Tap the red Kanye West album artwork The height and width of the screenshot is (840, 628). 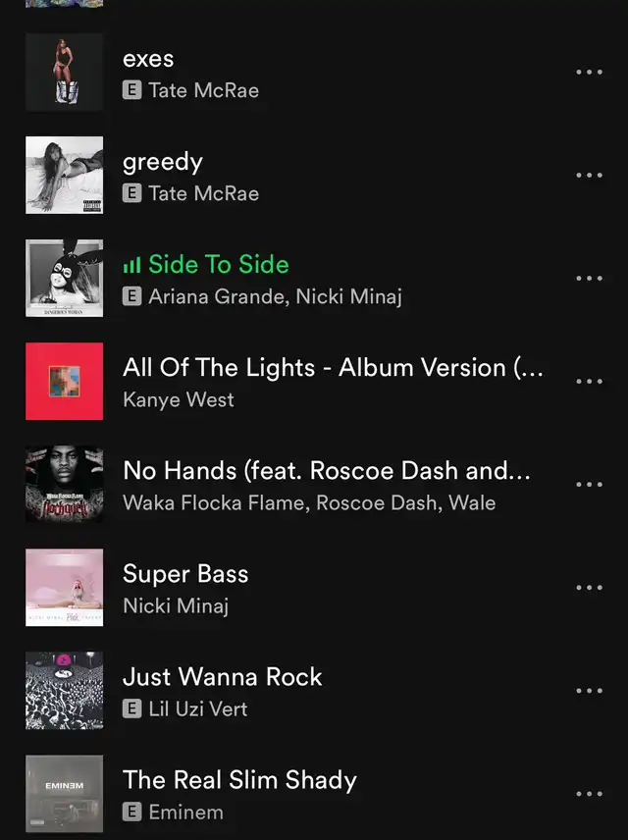pyautogui.click(x=65, y=382)
